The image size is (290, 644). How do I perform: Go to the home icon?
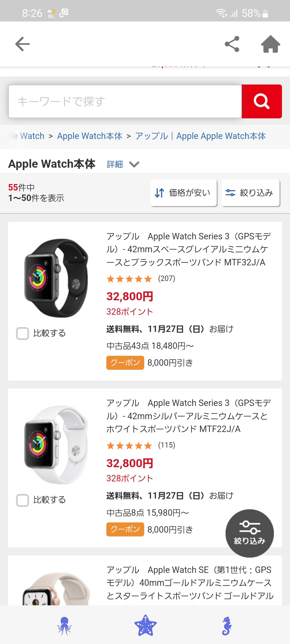[x=270, y=44]
